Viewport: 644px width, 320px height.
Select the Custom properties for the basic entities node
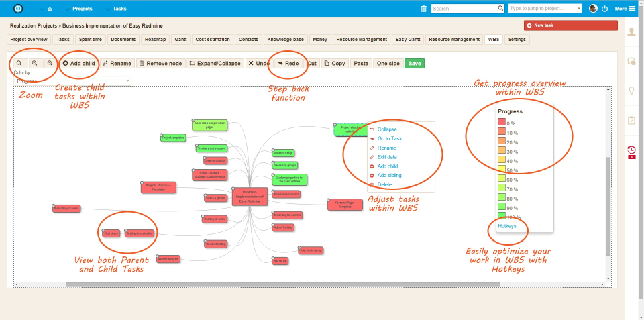(289, 180)
